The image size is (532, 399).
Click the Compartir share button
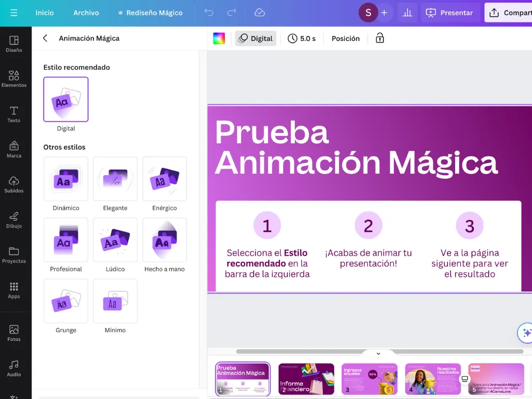pyautogui.click(x=509, y=13)
